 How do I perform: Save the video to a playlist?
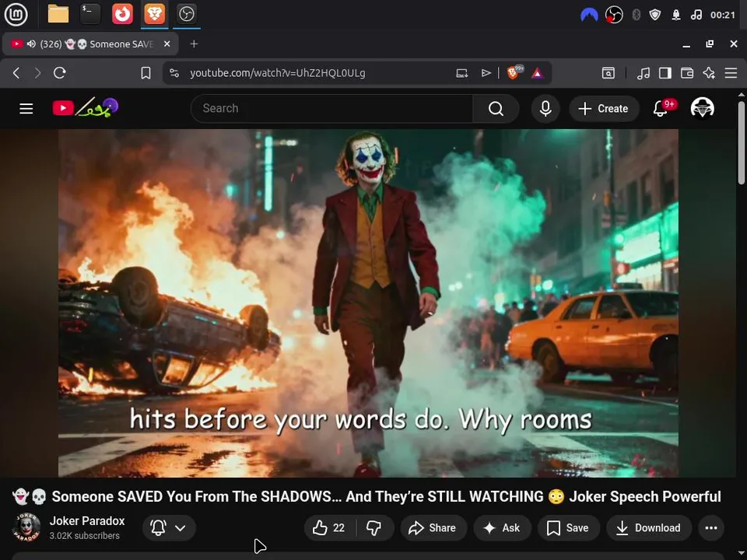pyautogui.click(x=568, y=527)
